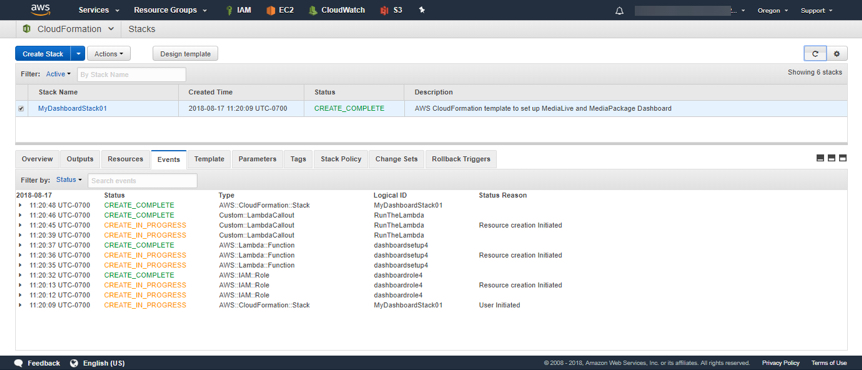This screenshot has width=862, height=370.
Task: Click dashboardsetup4 in the 11:20:37 row
Action: click(401, 245)
